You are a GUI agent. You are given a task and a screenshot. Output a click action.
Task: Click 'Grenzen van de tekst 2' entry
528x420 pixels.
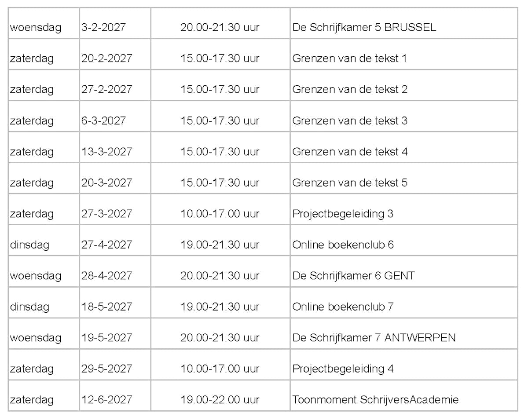click(x=350, y=89)
